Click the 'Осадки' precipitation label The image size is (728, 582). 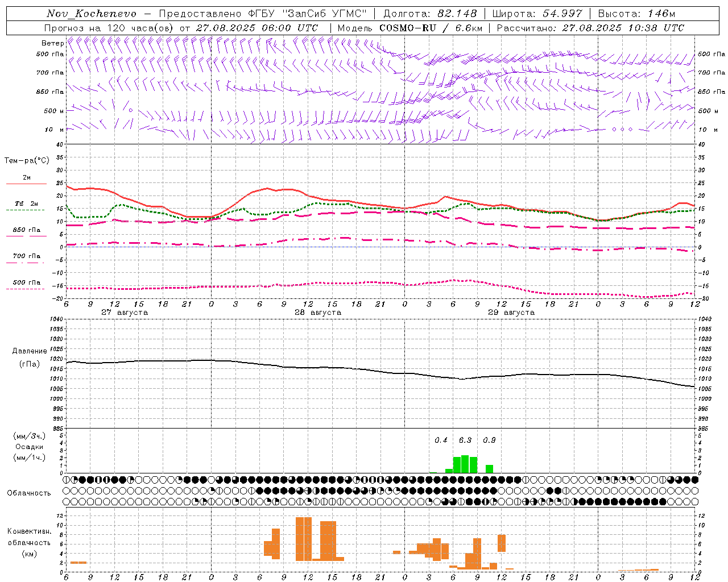30,447
